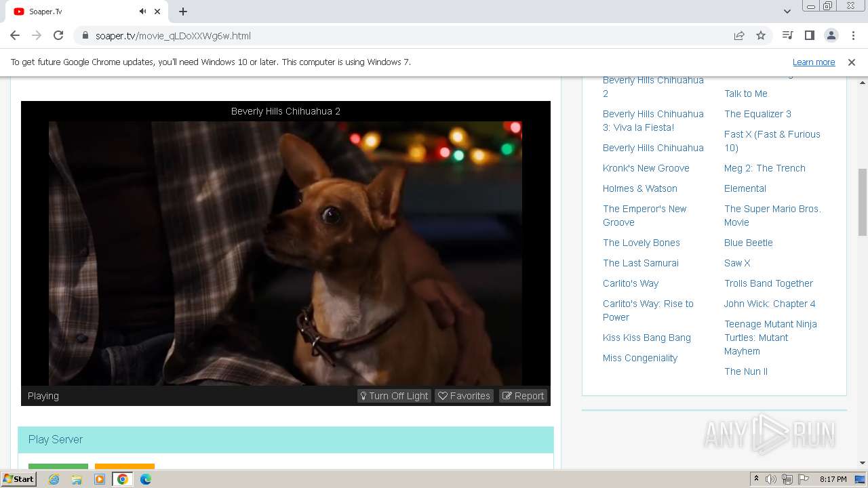Open the Kronk's New Groove link

(x=646, y=168)
